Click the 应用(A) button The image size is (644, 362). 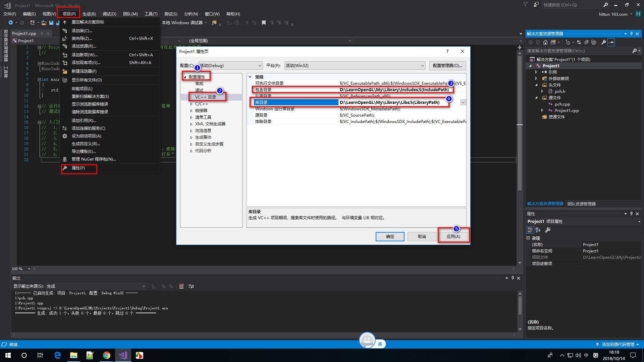453,237
